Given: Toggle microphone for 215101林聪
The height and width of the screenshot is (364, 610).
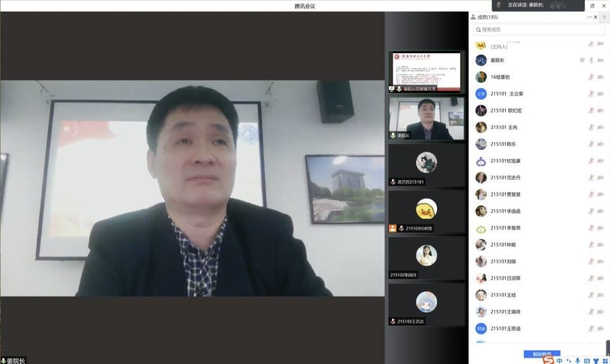Looking at the screenshot, I should [591, 245].
